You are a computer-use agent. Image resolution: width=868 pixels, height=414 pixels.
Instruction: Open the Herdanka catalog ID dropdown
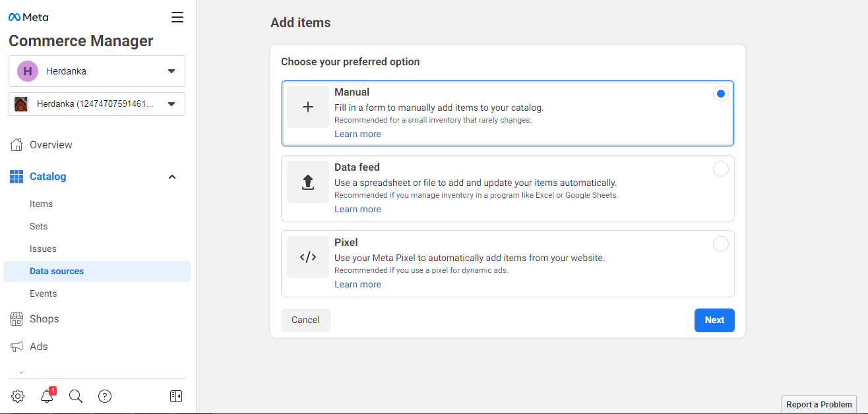[97, 104]
